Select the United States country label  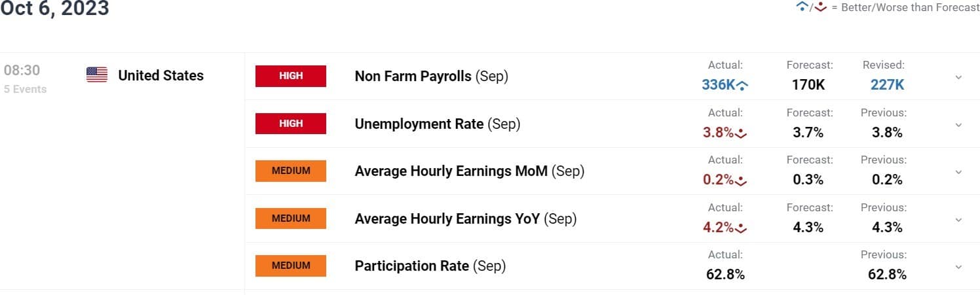tap(160, 76)
